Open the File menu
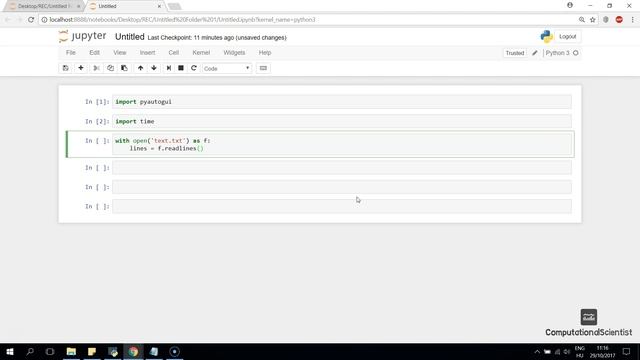The height and width of the screenshot is (360, 640). pos(71,53)
